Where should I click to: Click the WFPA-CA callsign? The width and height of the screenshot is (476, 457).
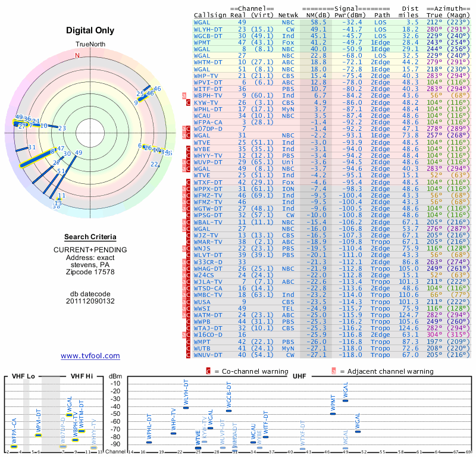208,123
